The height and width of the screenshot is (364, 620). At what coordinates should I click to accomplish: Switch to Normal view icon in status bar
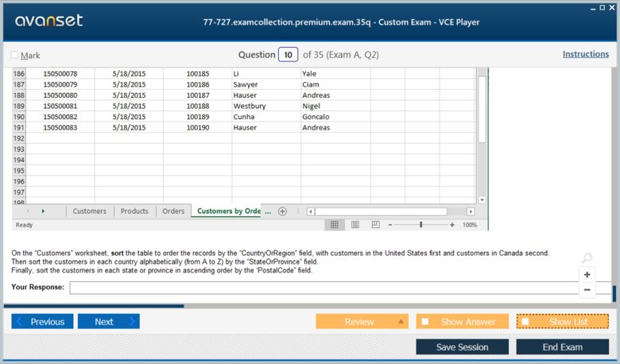(x=335, y=225)
